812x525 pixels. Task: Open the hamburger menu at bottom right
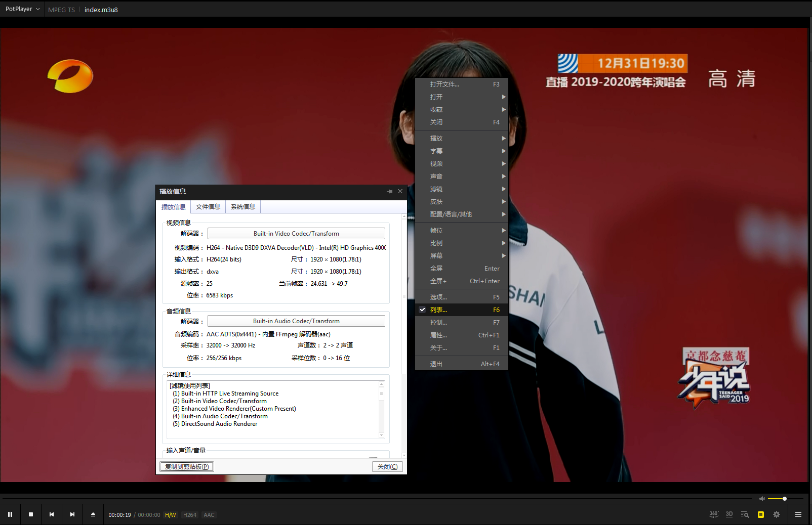click(798, 514)
